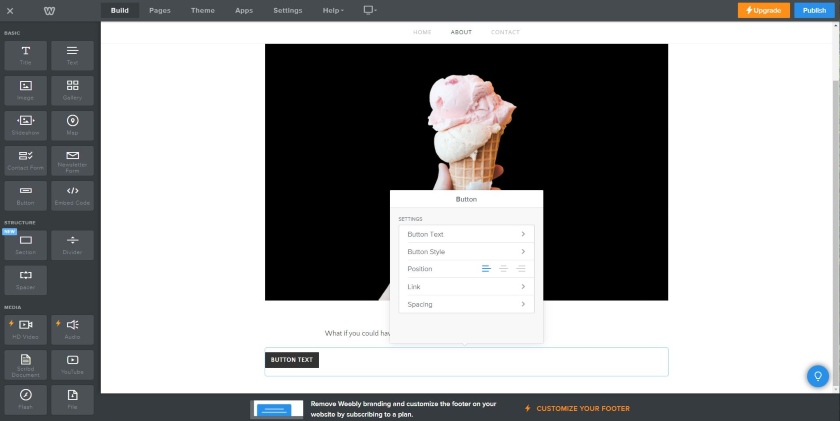Select the Button element in sidebar

(x=25, y=196)
